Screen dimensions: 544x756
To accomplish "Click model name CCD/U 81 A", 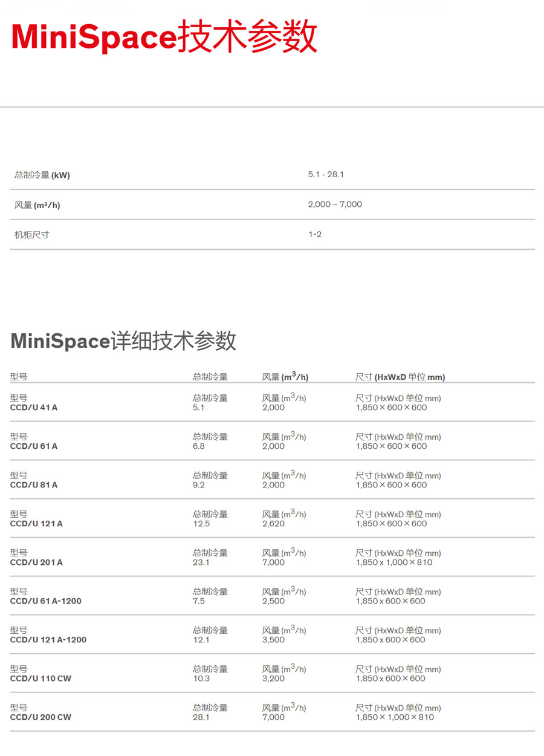I will (34, 485).
